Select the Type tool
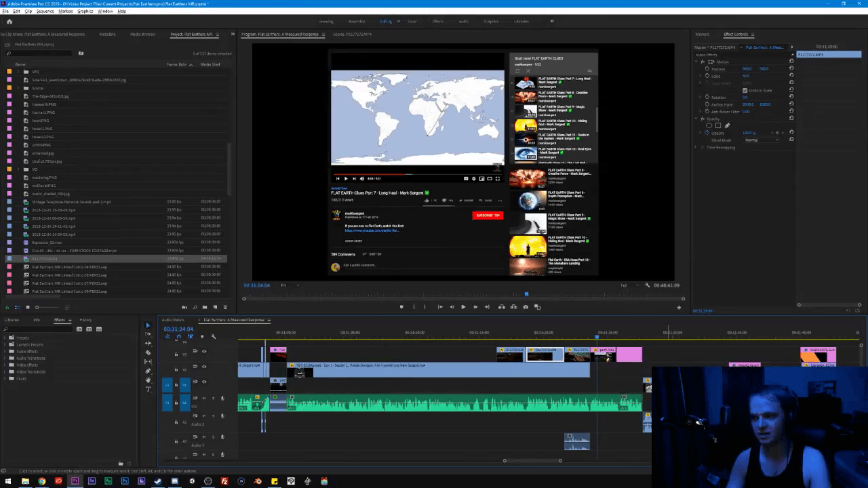868x488 pixels. [x=148, y=389]
